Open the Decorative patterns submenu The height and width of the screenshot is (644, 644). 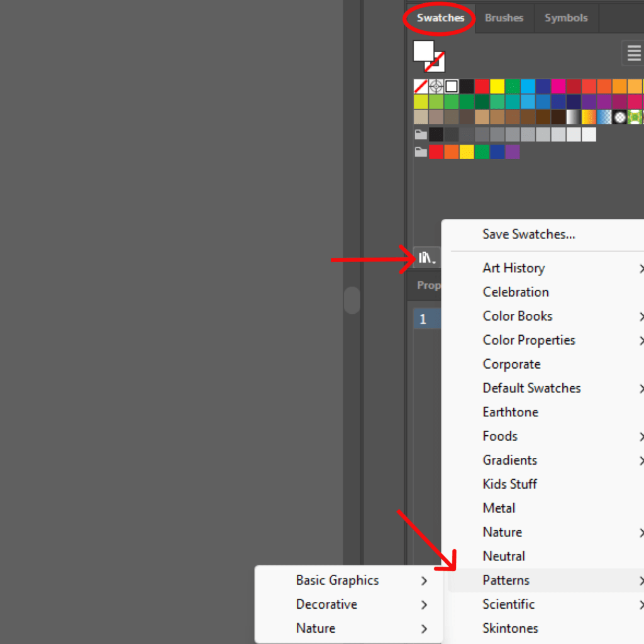[326, 604]
